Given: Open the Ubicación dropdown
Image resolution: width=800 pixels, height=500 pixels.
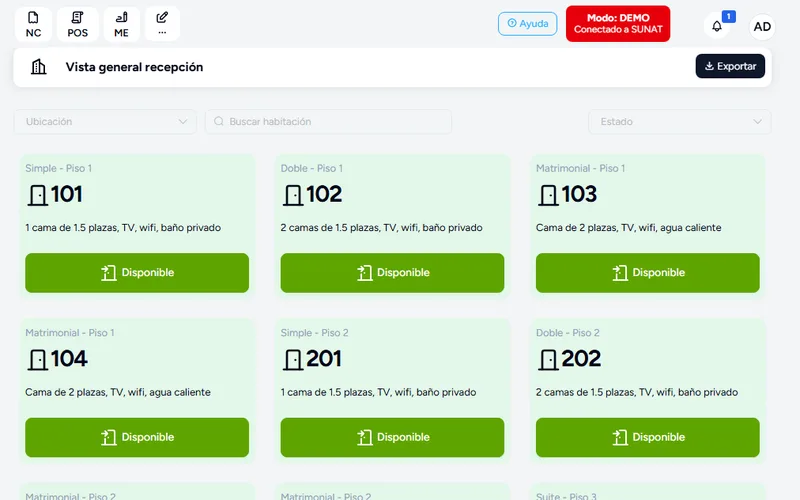Looking at the screenshot, I should [105, 121].
